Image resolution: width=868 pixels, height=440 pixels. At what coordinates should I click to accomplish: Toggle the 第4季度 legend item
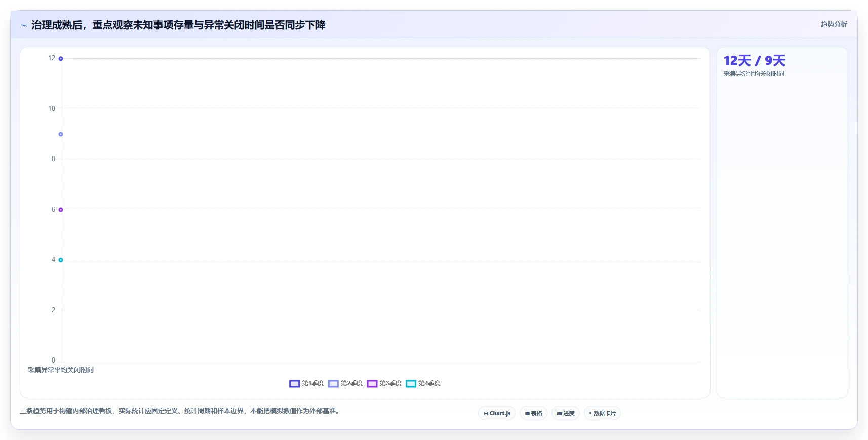(423, 383)
